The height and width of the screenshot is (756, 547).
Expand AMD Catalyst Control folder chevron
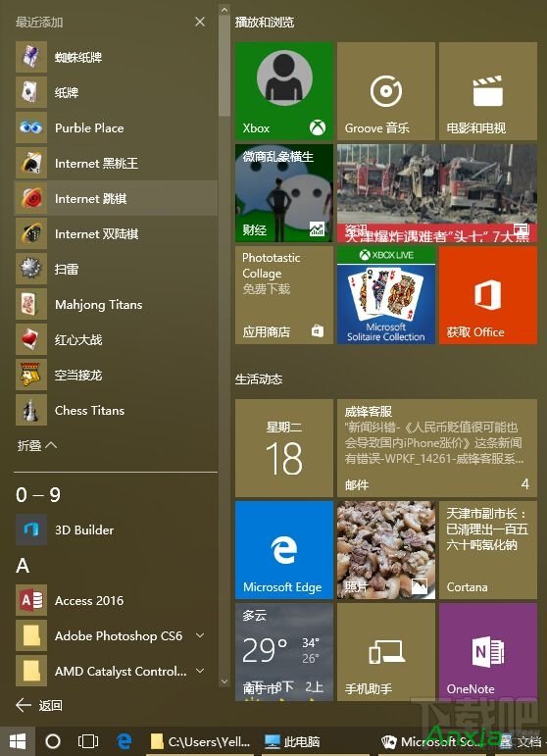click(x=200, y=671)
